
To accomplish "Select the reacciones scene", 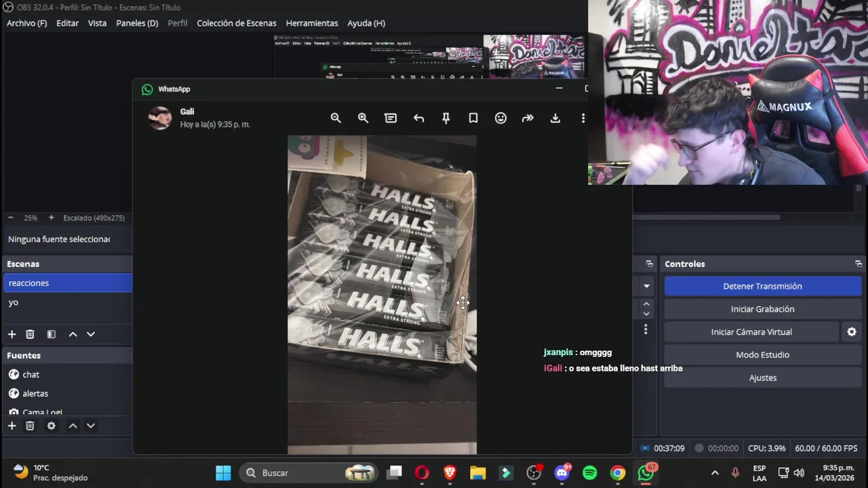I will point(68,283).
